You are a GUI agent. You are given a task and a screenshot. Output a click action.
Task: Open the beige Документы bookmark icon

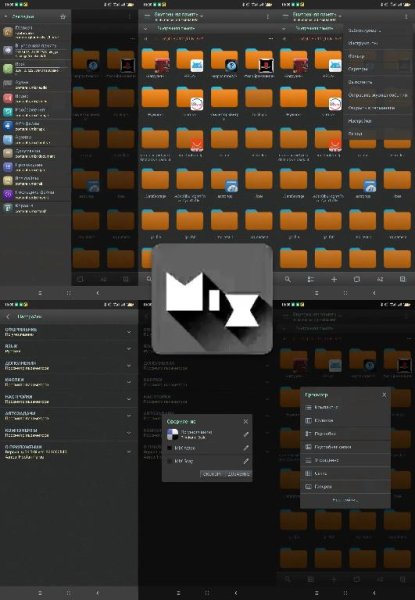tap(8, 153)
